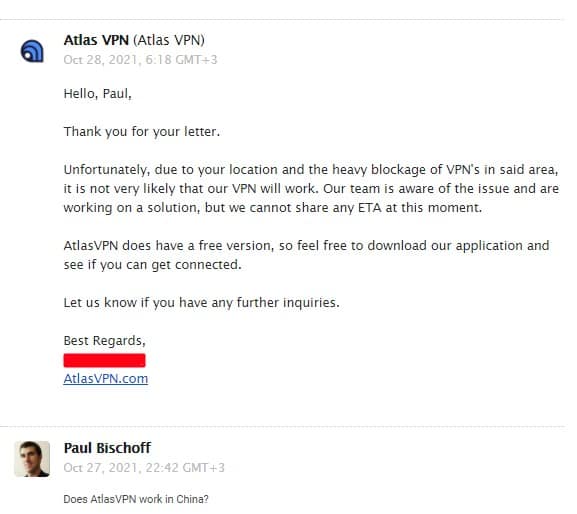577x514 pixels.
Task: Click the 'see if you can get connected.' line
Action: tap(152, 265)
